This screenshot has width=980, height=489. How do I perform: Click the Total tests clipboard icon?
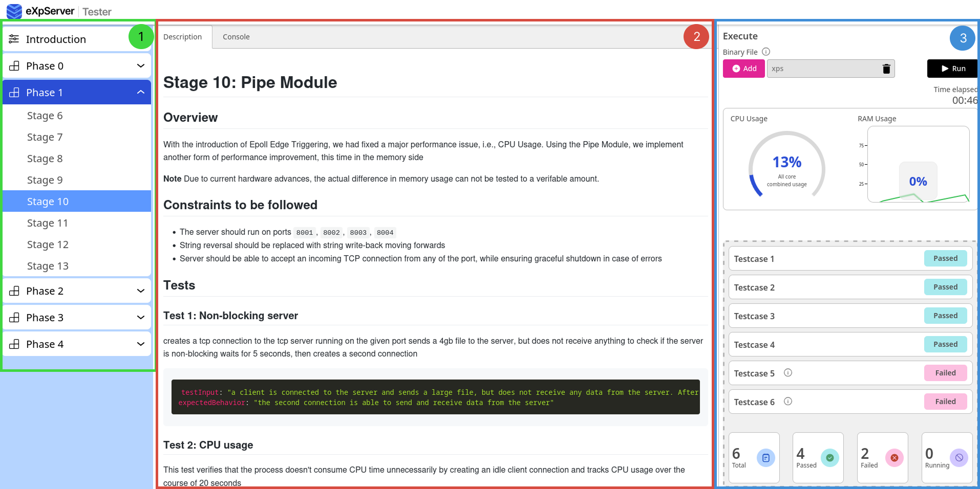click(766, 458)
